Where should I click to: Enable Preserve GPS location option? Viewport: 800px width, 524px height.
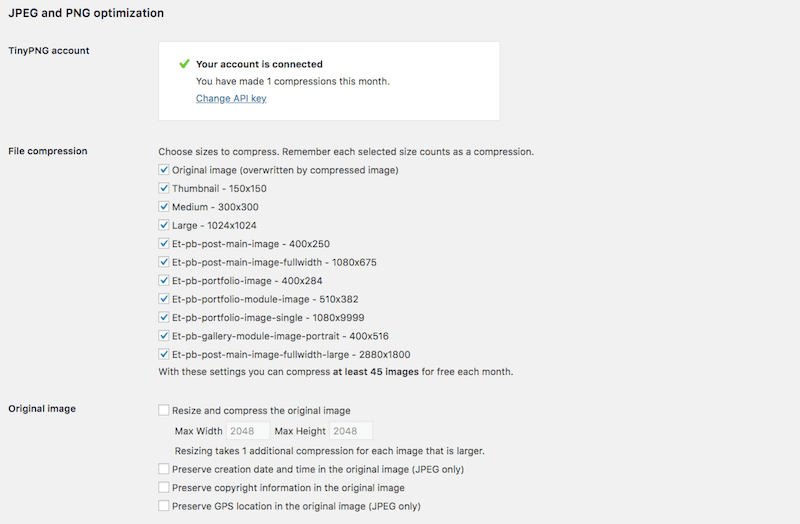164,506
